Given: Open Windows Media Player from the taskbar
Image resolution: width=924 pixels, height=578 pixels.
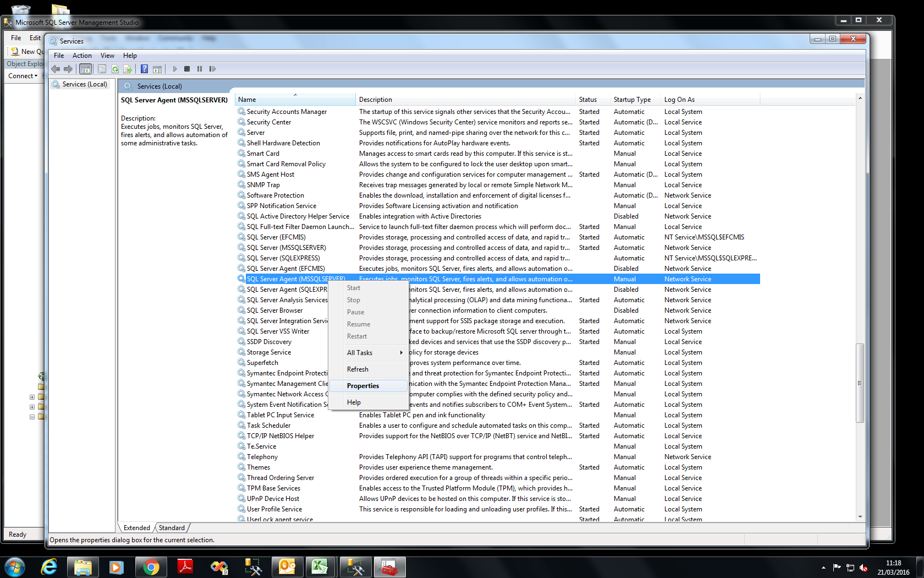Looking at the screenshot, I should pos(116,567).
